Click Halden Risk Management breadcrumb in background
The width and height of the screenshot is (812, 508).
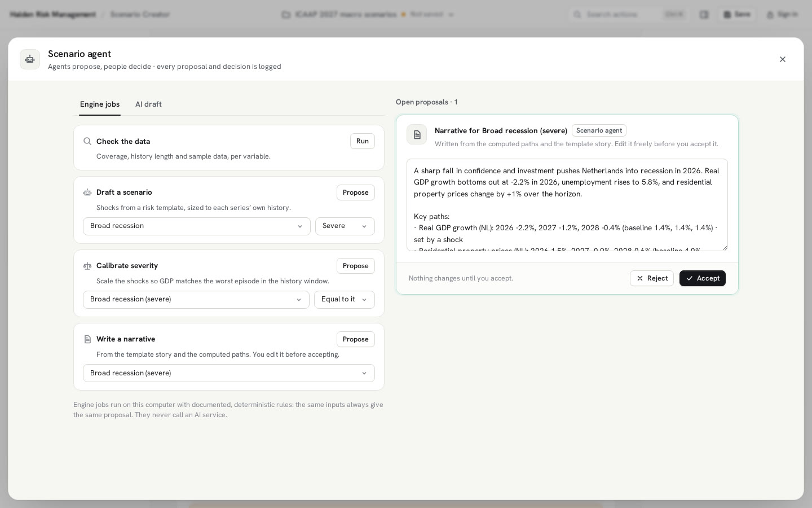[53, 15]
